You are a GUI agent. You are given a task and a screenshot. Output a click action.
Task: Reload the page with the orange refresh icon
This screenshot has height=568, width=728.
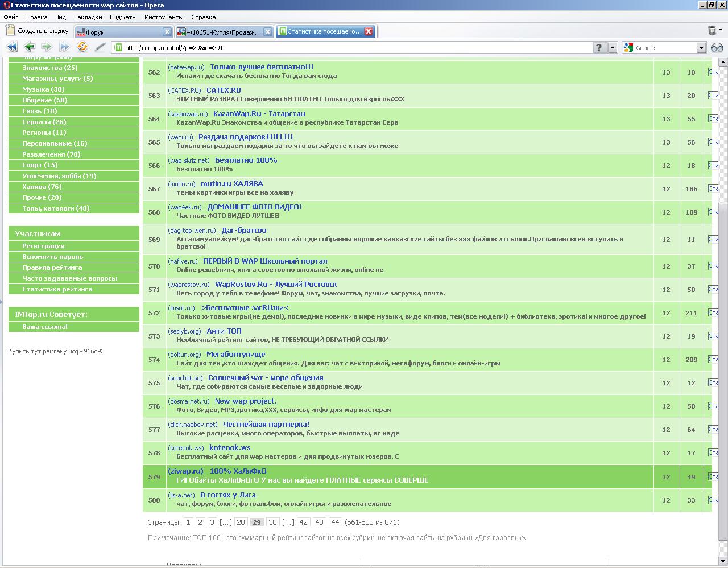click(82, 47)
